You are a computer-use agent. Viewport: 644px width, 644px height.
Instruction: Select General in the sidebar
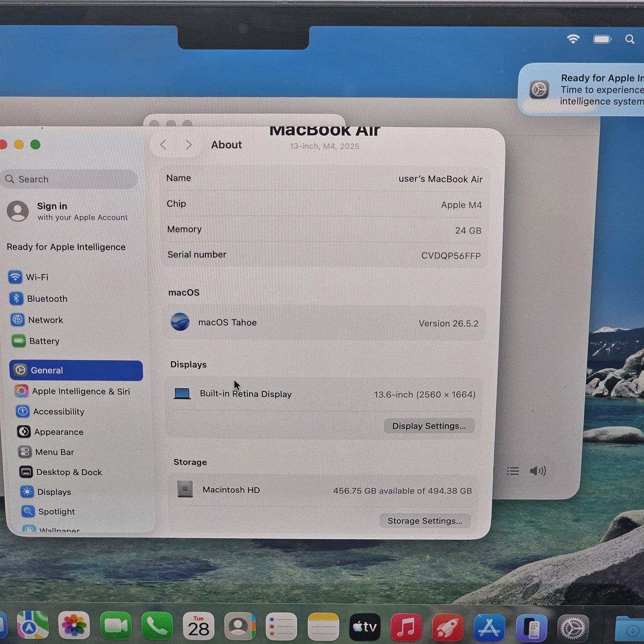point(76,370)
